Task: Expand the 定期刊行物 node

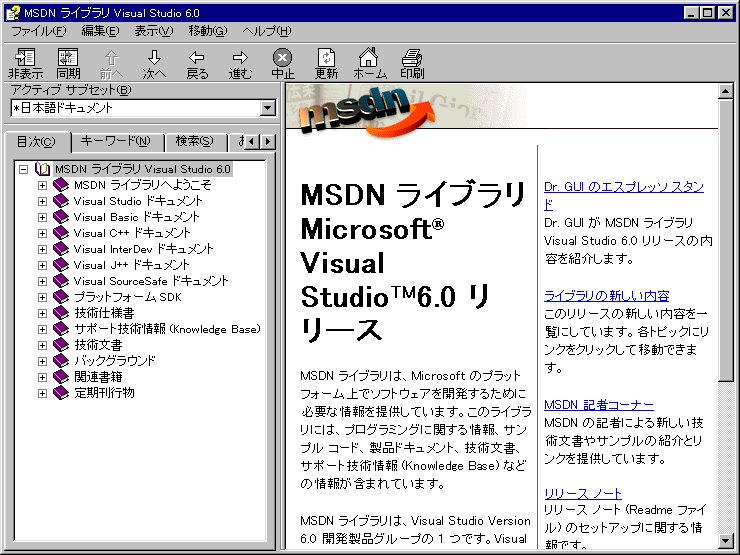Action: point(42,394)
